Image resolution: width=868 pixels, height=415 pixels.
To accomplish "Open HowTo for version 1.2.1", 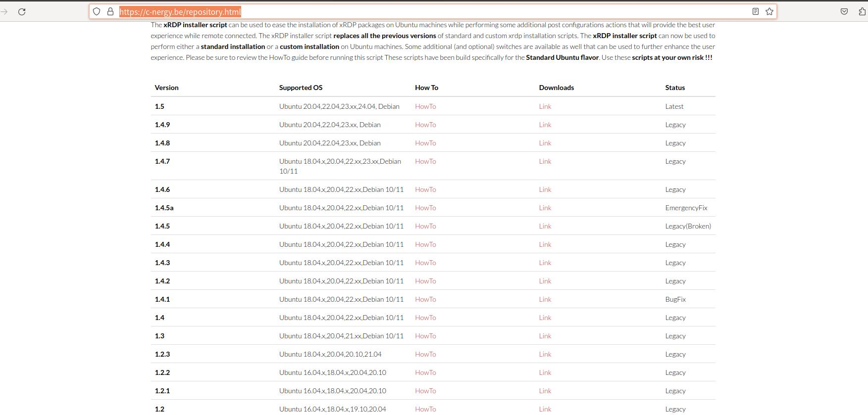I will tap(425, 391).
